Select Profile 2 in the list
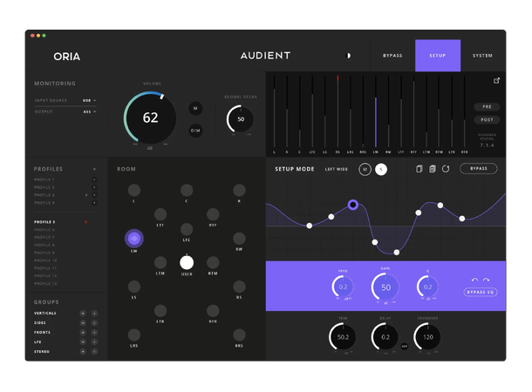The width and height of the screenshot is (532, 392). click(x=44, y=187)
